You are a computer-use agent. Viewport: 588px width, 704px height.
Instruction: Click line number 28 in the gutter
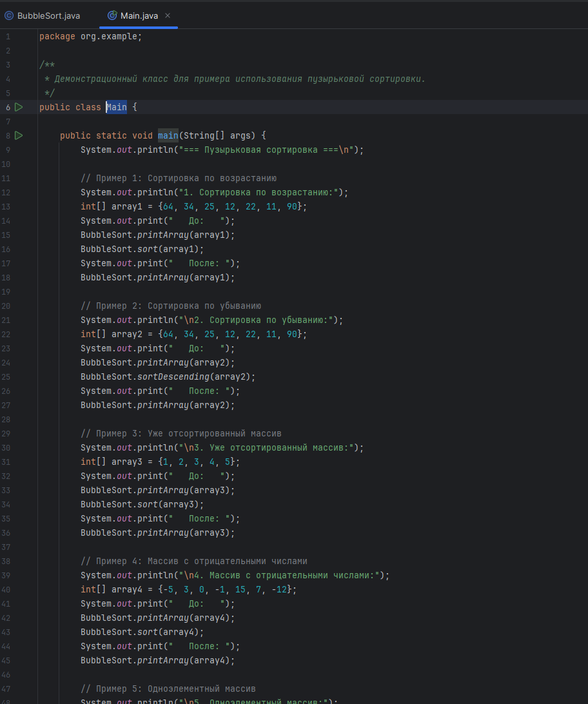point(6,419)
